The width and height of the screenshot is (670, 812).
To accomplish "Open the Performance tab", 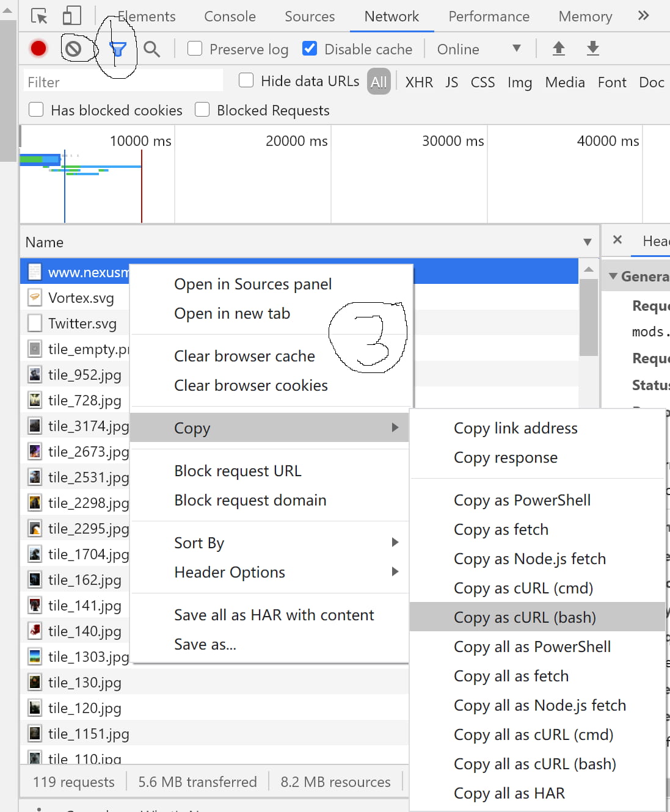I will tap(489, 16).
